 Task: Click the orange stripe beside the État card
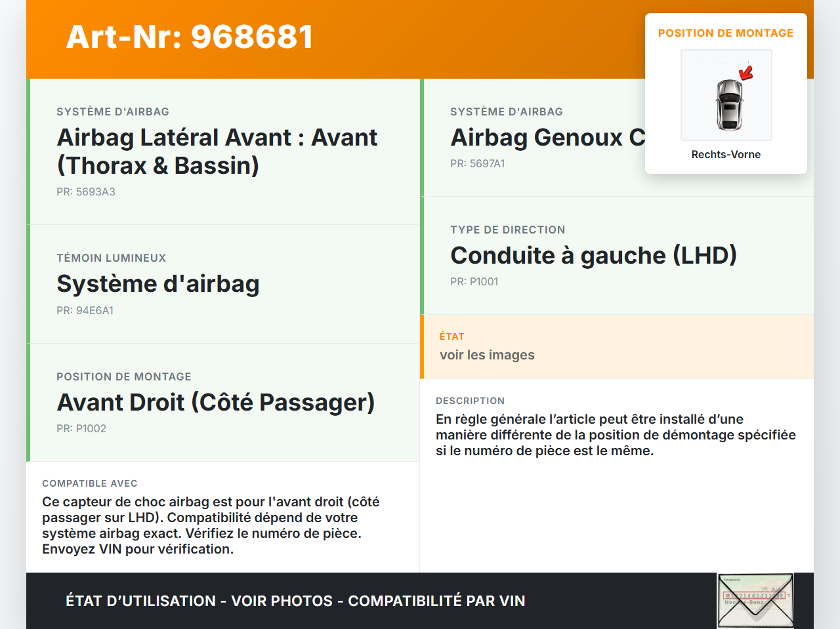pyautogui.click(x=422, y=346)
